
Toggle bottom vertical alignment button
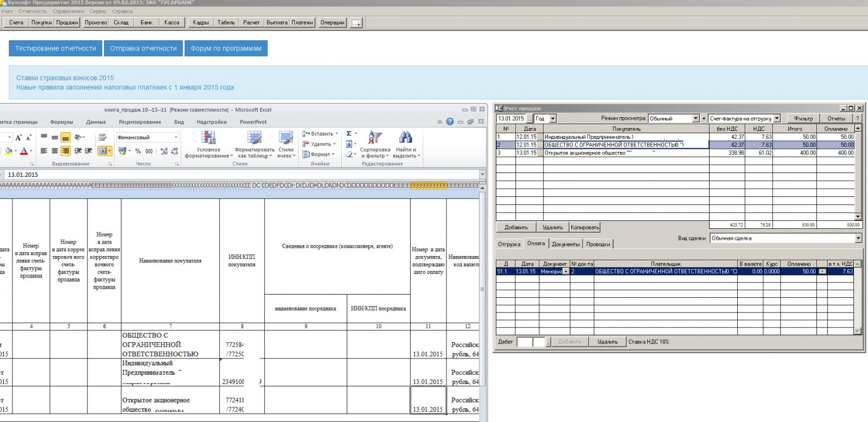tap(65, 138)
